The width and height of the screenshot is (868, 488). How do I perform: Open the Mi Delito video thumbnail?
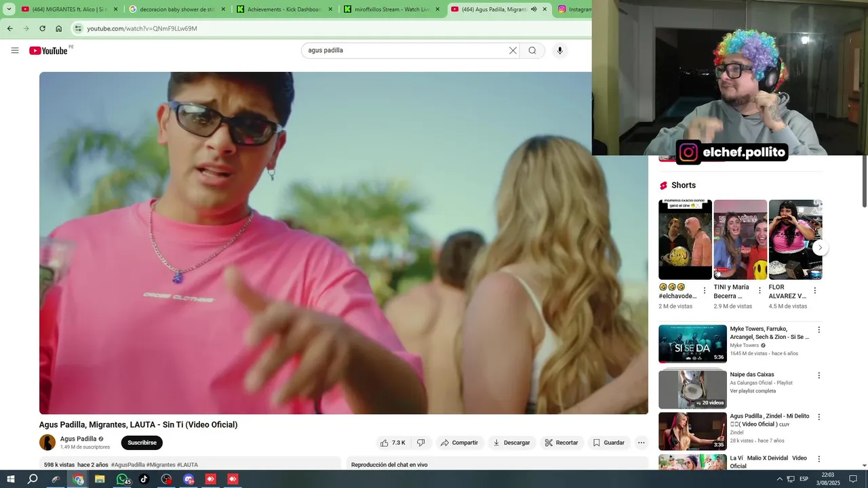692,431
